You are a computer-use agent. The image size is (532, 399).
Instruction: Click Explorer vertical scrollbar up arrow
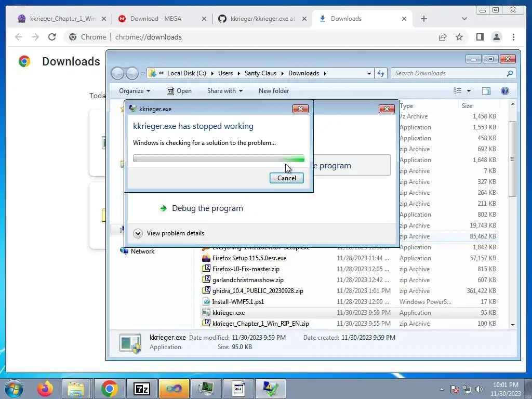pos(513,104)
